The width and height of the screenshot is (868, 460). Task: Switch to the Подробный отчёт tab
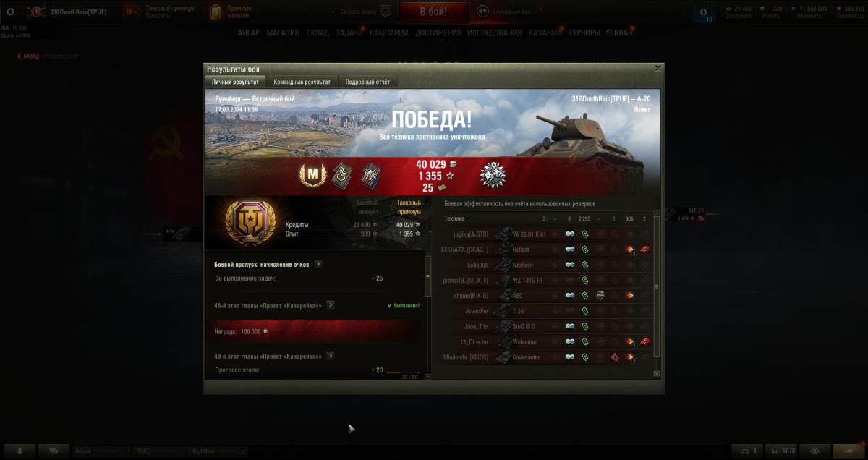pos(367,82)
